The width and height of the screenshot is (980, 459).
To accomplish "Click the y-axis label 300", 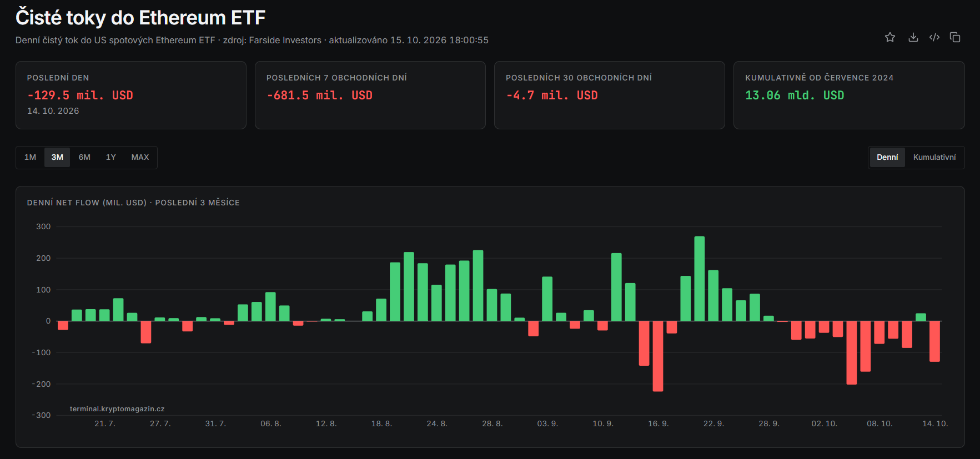I will 43,226.
